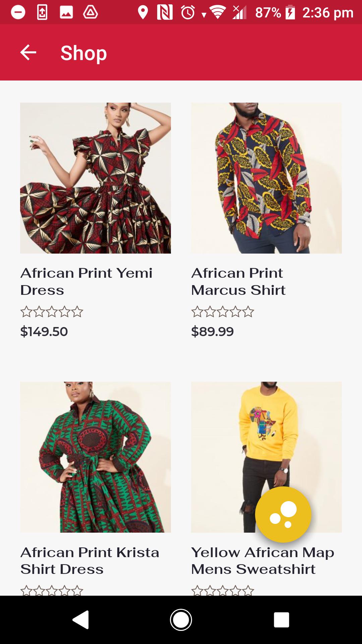
Task: Open African Print Marcus Shirt photo
Action: tap(266, 178)
